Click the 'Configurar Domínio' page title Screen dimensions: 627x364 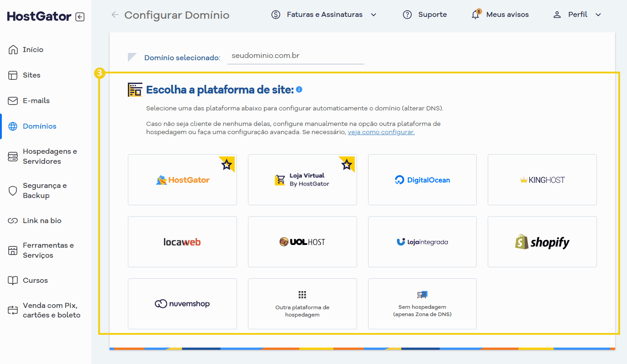[x=177, y=15]
